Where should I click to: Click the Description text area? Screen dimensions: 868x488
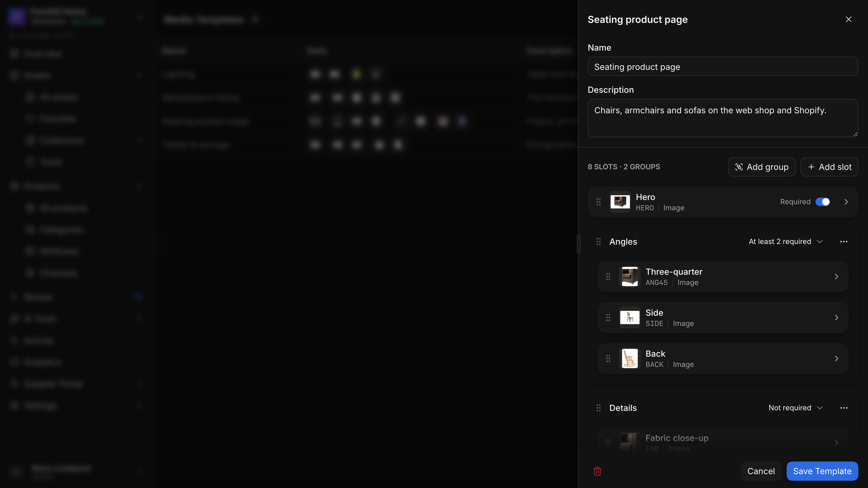tap(723, 118)
